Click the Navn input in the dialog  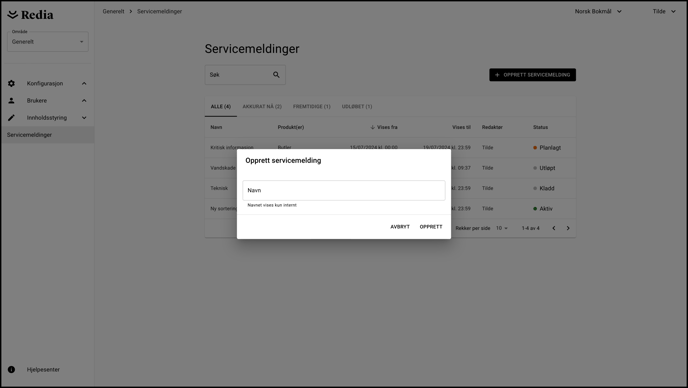[344, 190]
